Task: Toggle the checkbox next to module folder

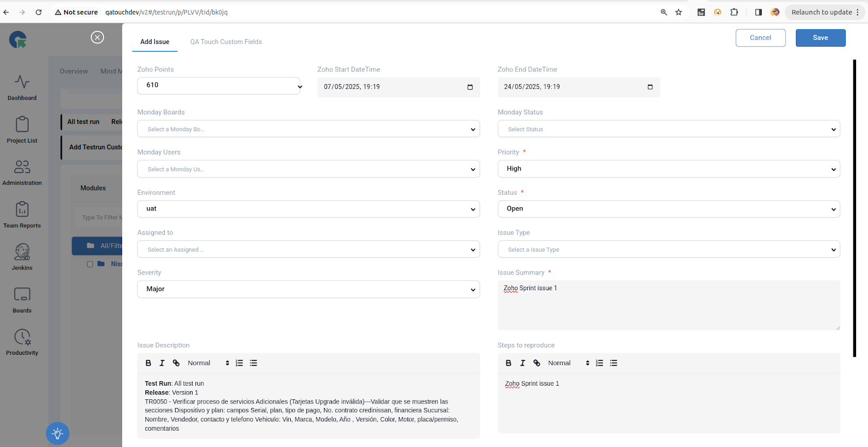Action: click(x=90, y=264)
